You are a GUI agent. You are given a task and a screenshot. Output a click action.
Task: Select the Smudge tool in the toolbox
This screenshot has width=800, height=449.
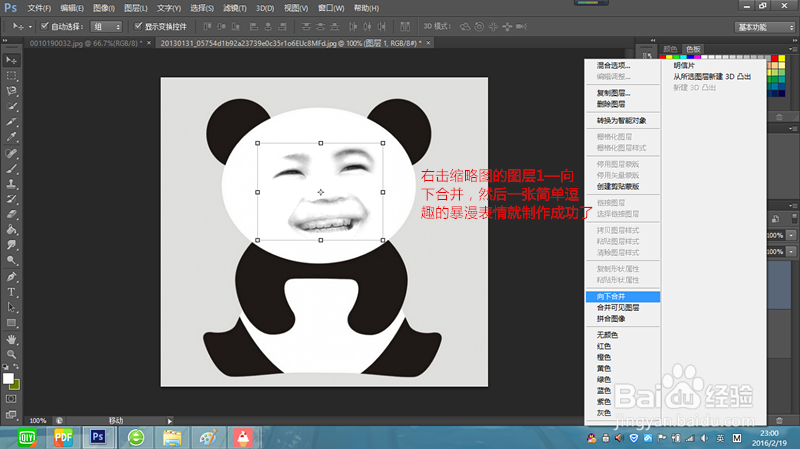11,244
